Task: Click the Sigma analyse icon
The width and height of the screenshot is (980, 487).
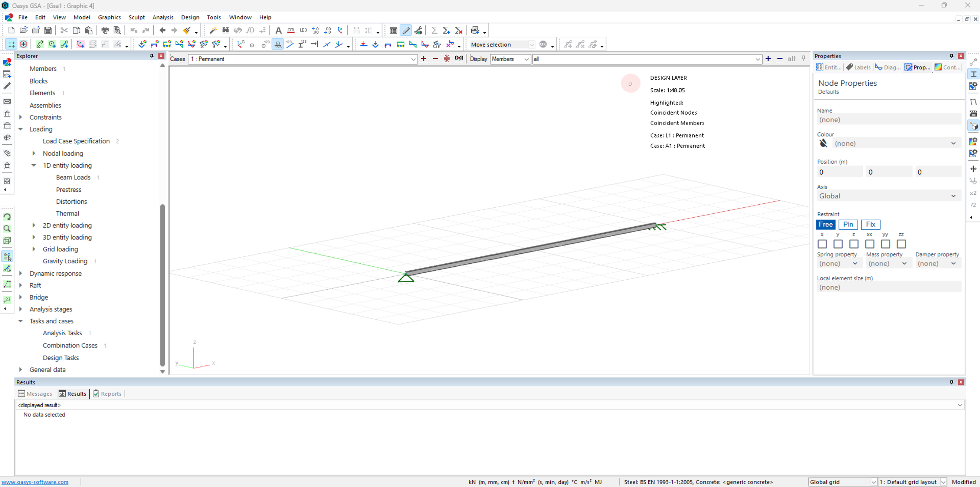Action: point(434,30)
